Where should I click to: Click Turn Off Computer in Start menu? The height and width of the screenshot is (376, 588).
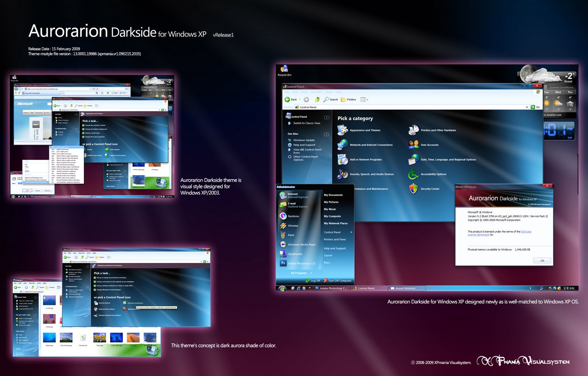click(337, 281)
